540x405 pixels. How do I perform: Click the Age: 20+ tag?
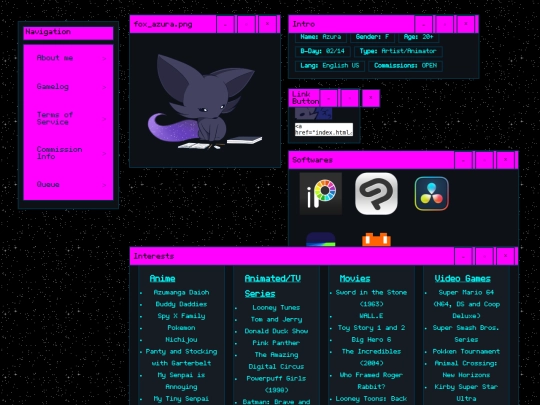[x=418, y=37]
